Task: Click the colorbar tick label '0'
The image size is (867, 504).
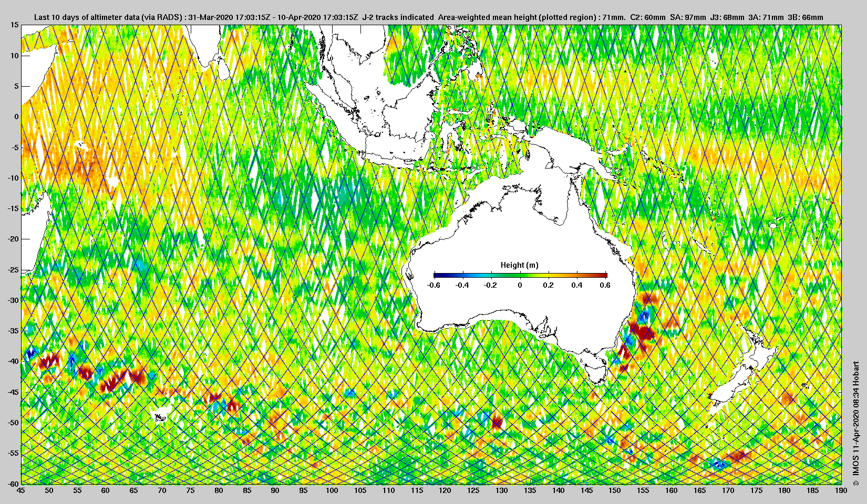Action: pos(520,285)
